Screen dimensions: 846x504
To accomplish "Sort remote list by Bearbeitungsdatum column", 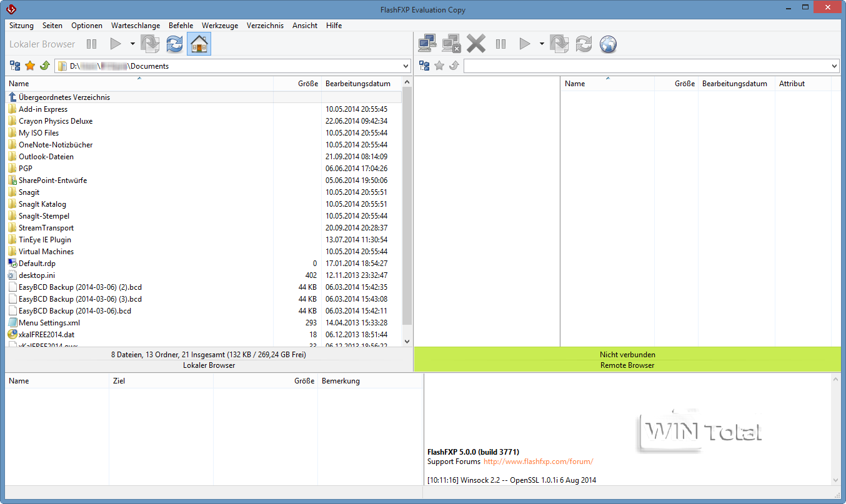I will pos(736,84).
